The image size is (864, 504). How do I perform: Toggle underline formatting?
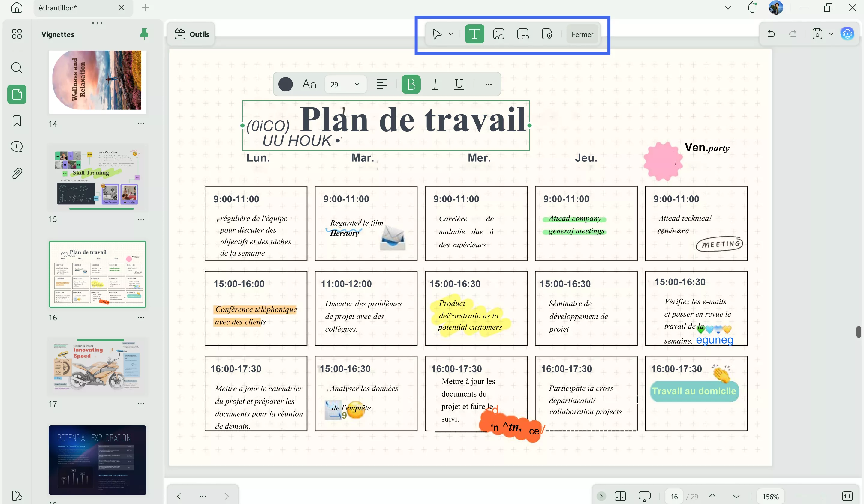pyautogui.click(x=459, y=84)
